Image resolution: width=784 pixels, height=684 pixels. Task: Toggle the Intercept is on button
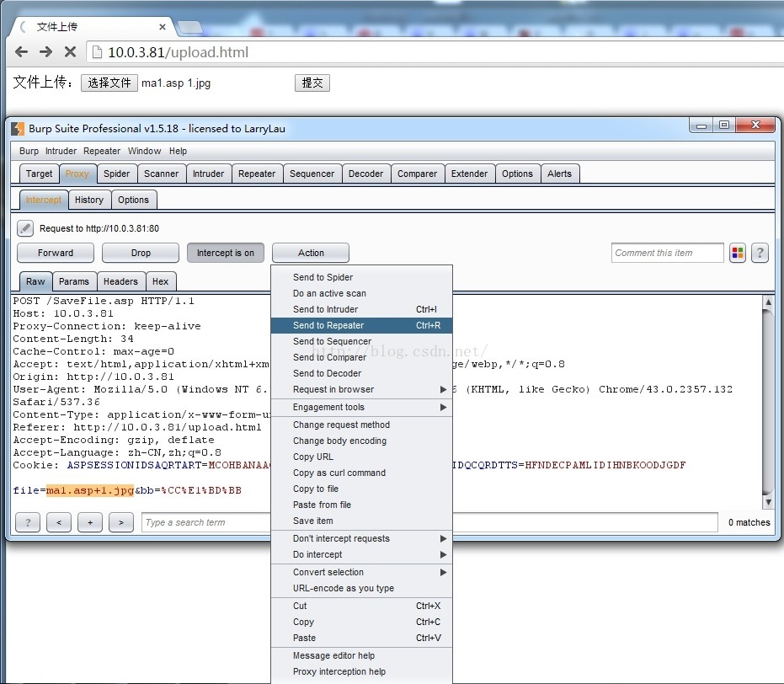point(226,253)
